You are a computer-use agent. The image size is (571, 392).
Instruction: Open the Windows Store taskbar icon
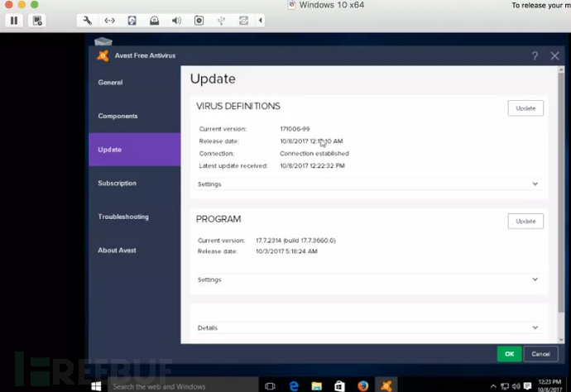339,386
